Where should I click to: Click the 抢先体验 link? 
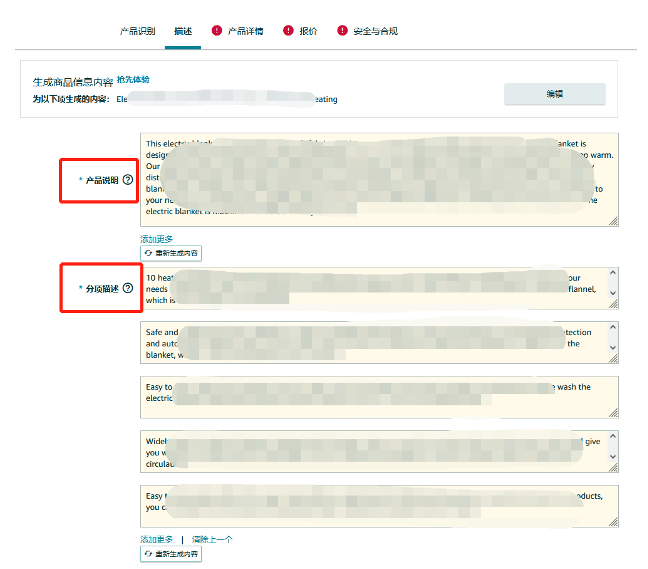[x=133, y=79]
